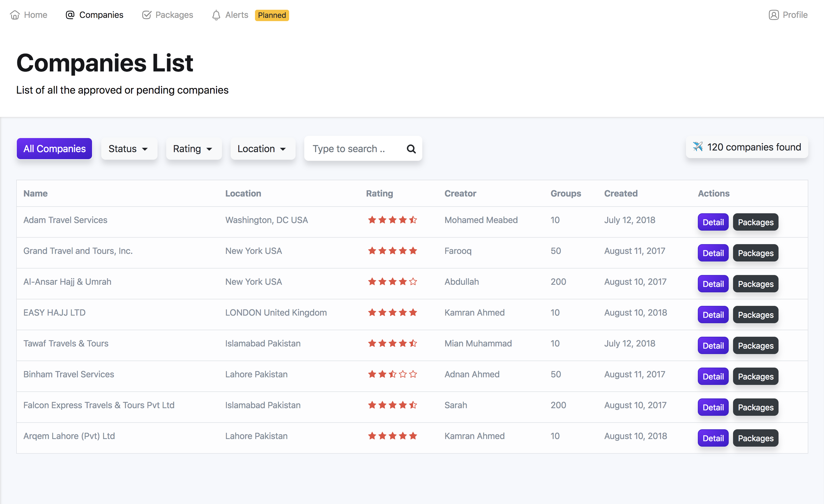Click the star rating for Binham Travel Services
The height and width of the screenshot is (504, 824).
click(392, 374)
